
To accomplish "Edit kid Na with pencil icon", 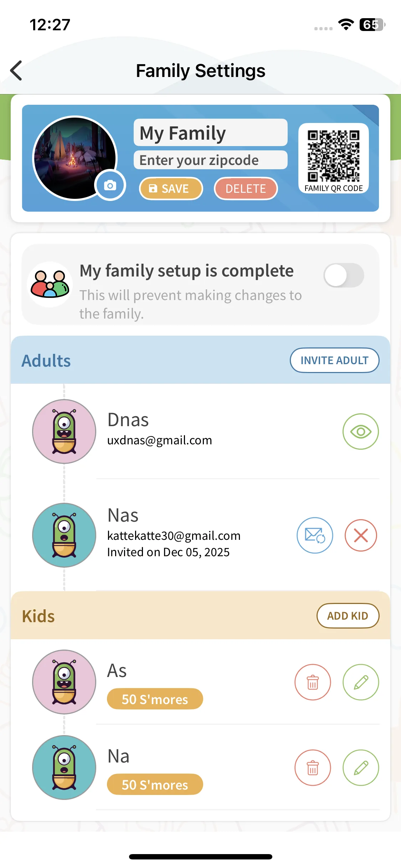I will pos(361,768).
